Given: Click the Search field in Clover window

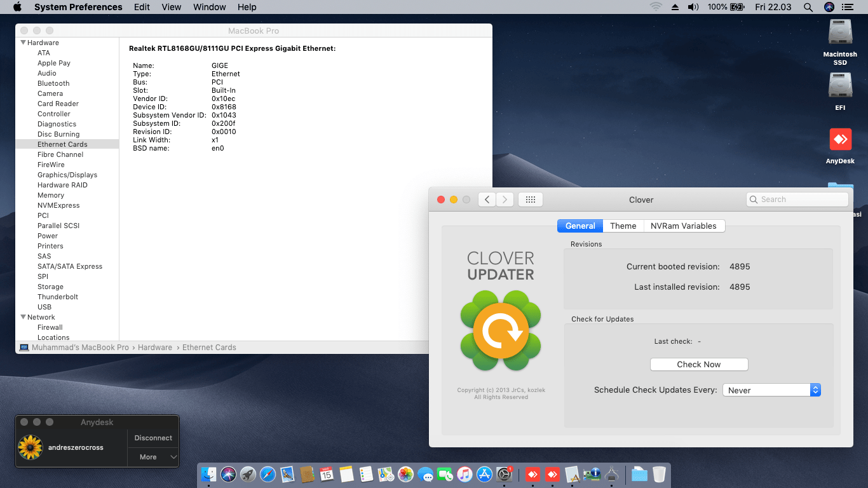Looking at the screenshot, I should 797,200.
